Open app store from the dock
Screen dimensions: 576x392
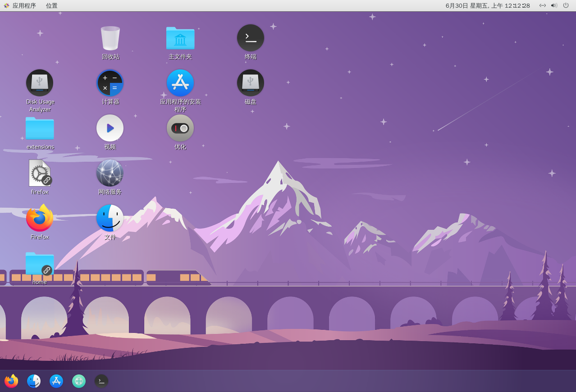56,381
